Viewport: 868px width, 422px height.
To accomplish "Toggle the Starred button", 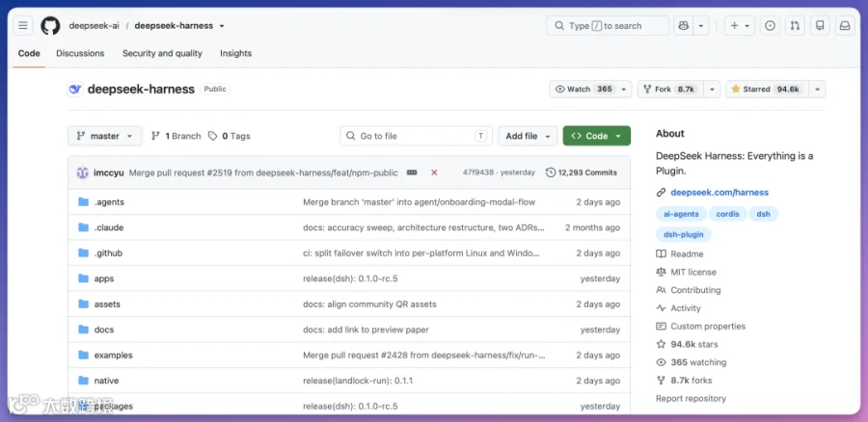I will (768, 89).
